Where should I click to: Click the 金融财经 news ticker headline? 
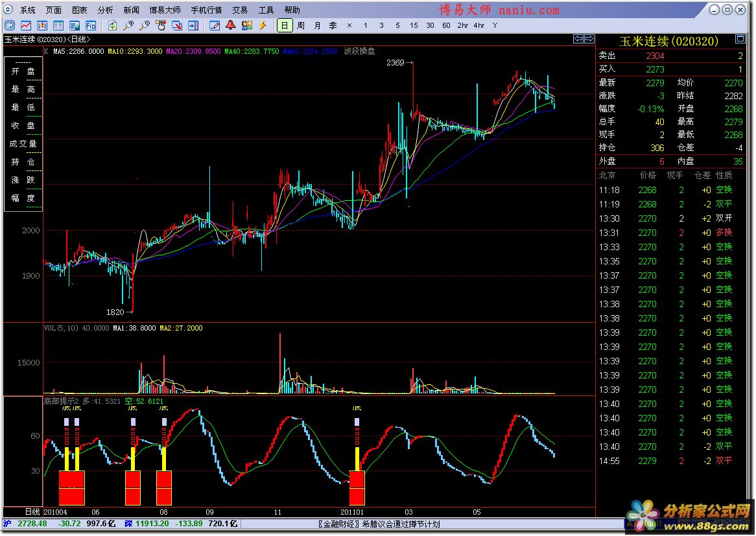coord(379,524)
